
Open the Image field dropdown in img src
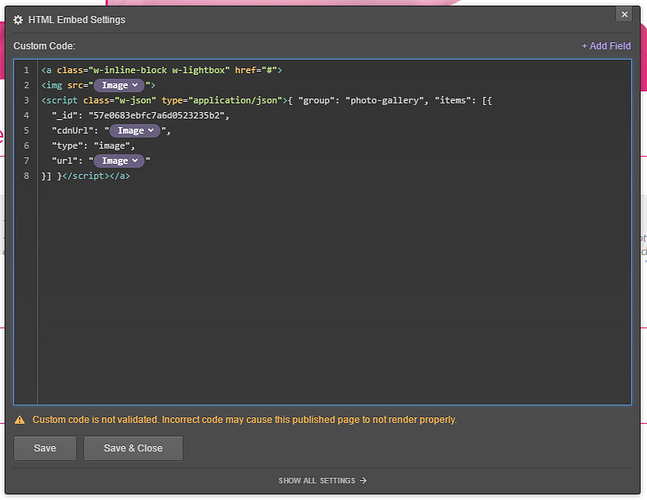119,85
